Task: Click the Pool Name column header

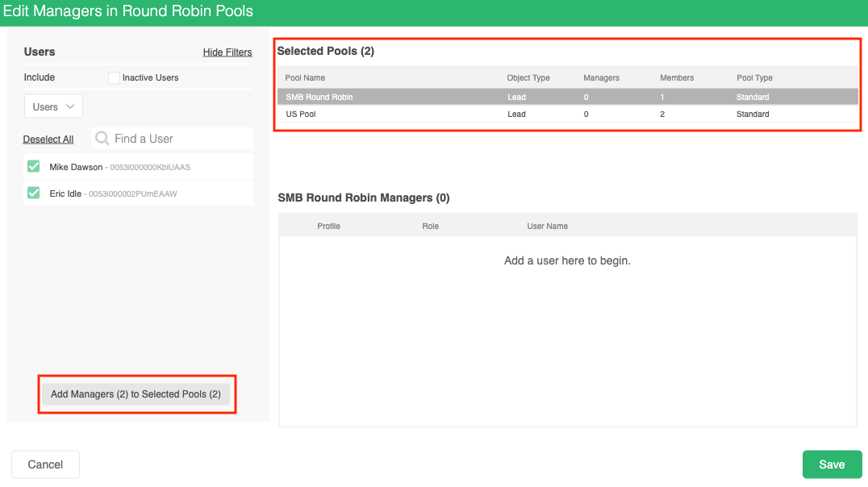Action: [305, 78]
